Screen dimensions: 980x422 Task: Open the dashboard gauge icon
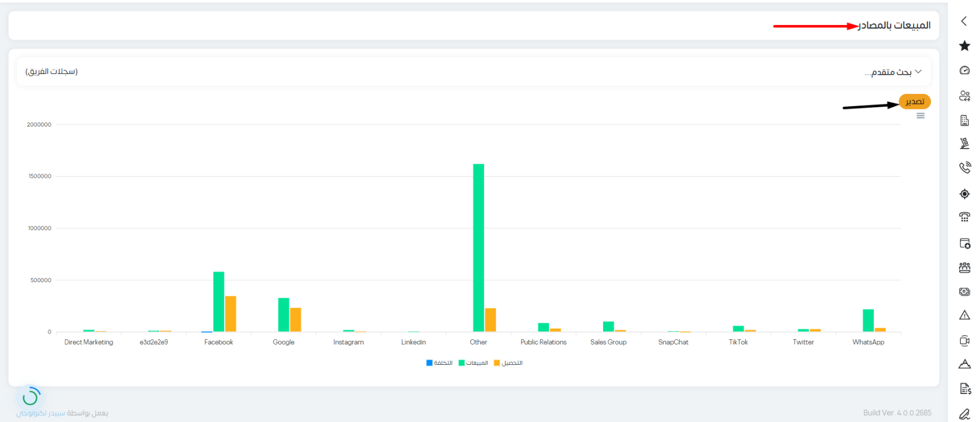point(964,71)
